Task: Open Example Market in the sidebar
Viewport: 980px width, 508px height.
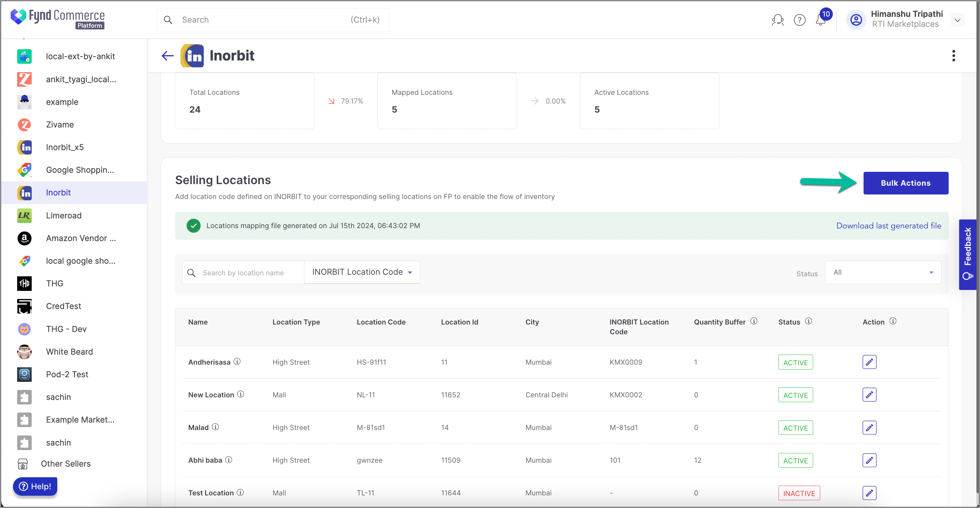Action: pyautogui.click(x=74, y=420)
